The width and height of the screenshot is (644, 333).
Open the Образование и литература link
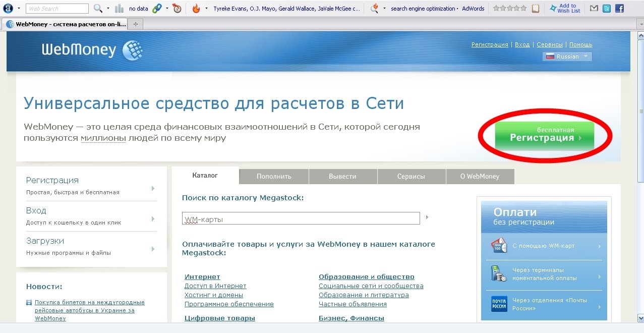coord(364,295)
